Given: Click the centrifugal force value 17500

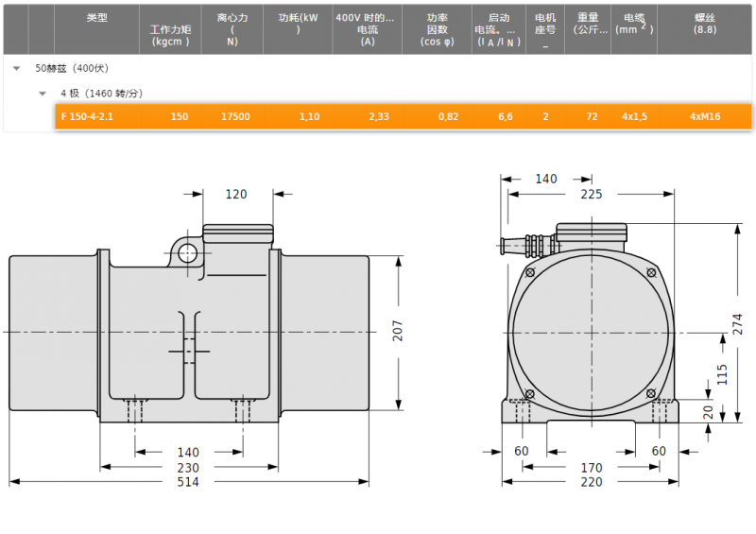Looking at the screenshot, I should coord(235,117).
